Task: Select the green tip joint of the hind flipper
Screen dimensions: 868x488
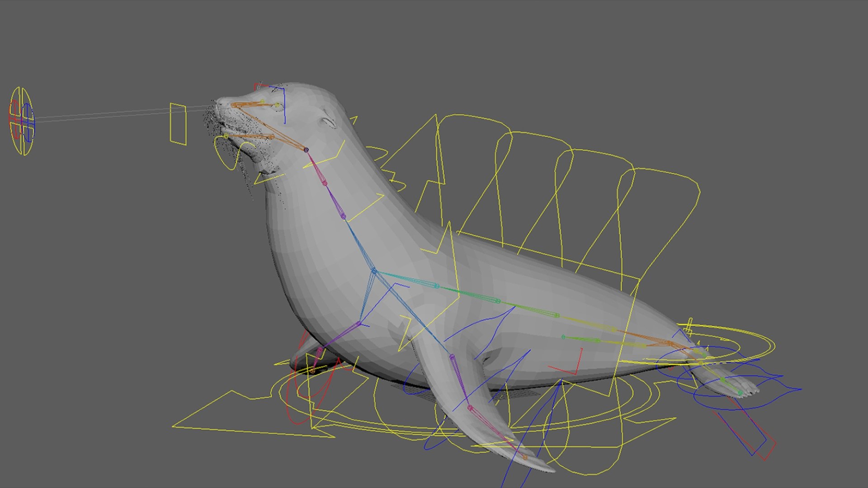Action: [x=740, y=393]
